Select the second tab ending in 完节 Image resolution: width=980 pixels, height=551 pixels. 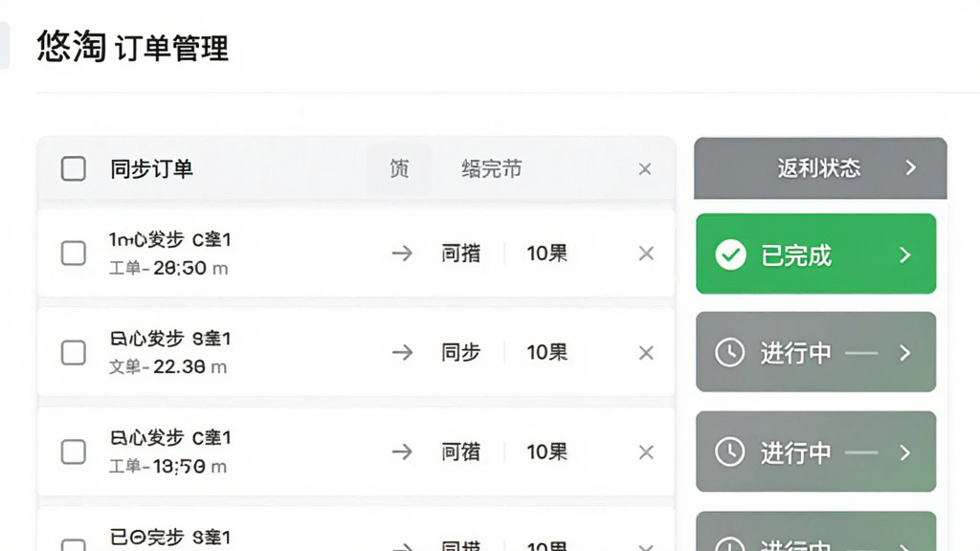491,168
